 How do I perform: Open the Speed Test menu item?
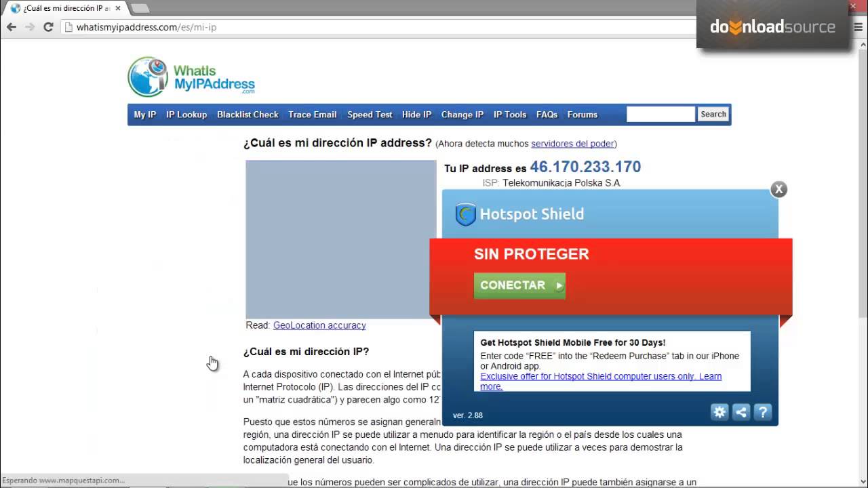(x=370, y=115)
